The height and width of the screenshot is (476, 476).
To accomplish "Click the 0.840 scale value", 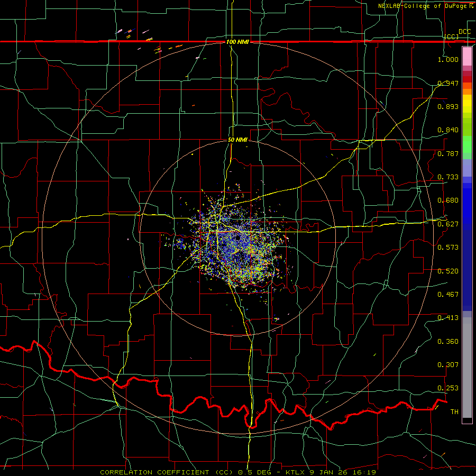I will coord(448,130).
